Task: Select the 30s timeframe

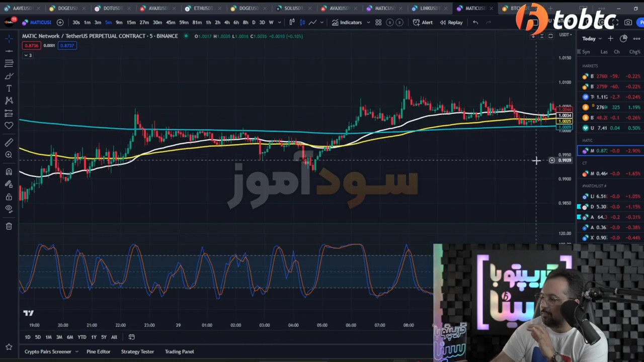Action: (x=76, y=22)
